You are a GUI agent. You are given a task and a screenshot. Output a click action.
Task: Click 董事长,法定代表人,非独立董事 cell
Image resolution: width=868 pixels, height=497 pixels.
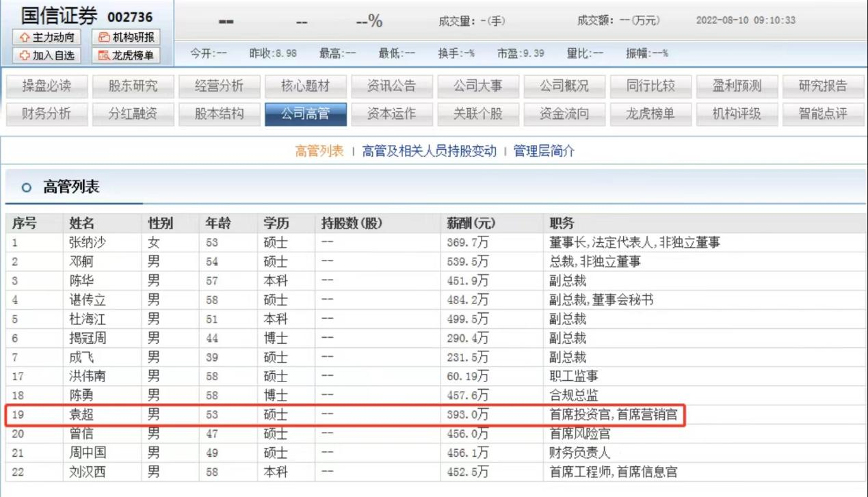[635, 243]
